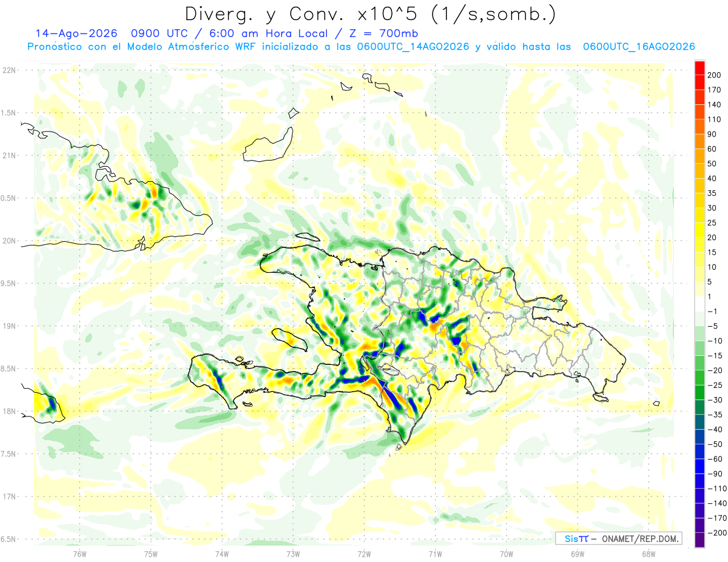Click the white color scale segment between 1 and -1
This screenshot has width=728, height=562.
tap(699, 304)
